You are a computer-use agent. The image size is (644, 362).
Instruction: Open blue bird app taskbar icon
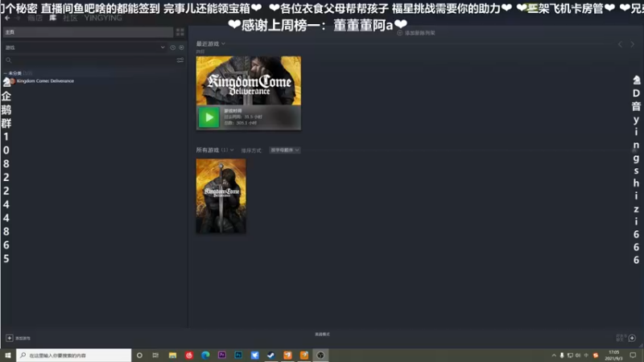pos(254,355)
